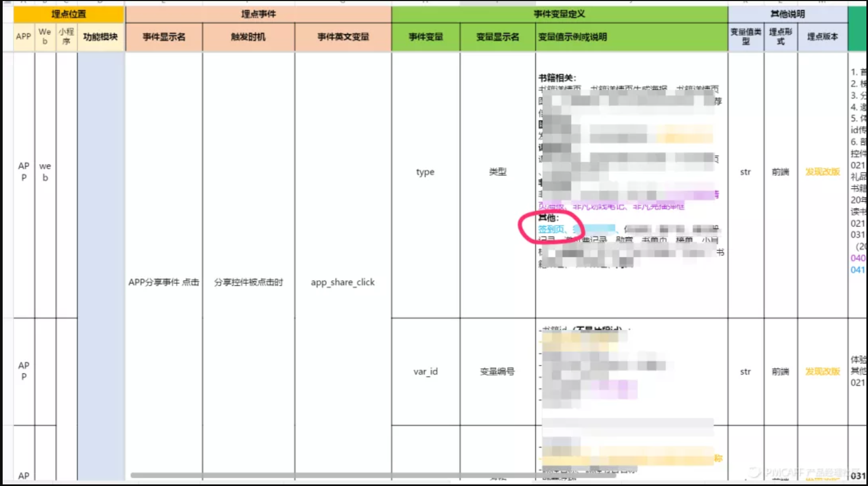Click the 功能模块 column header

[100, 37]
